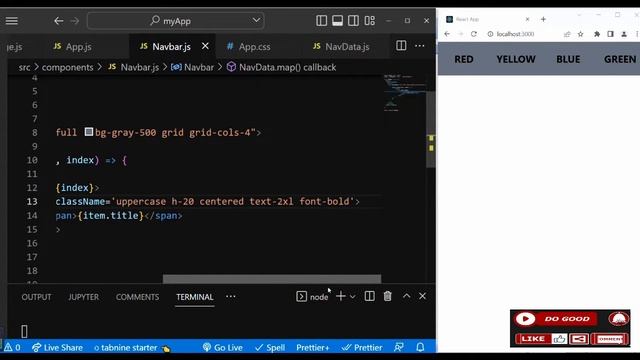Select the Navbar symbol breadcrumb
Viewport: 640px width, 360px height.
pos(198,67)
